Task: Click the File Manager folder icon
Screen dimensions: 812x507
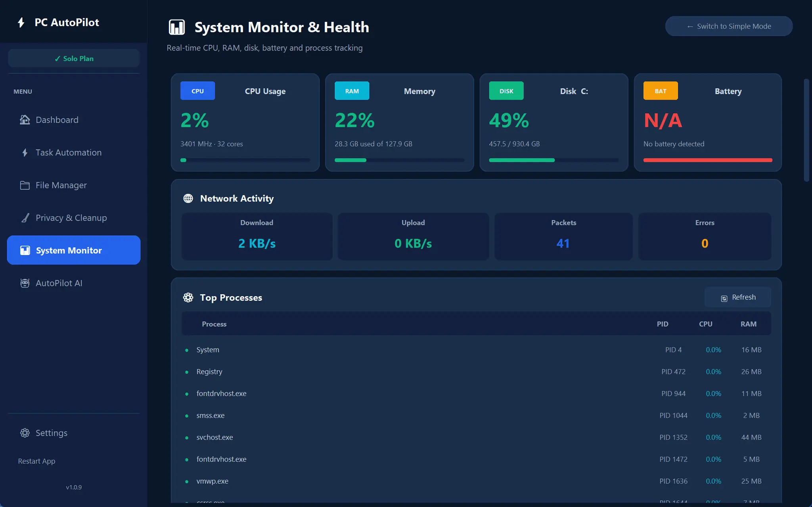Action: pyautogui.click(x=25, y=185)
